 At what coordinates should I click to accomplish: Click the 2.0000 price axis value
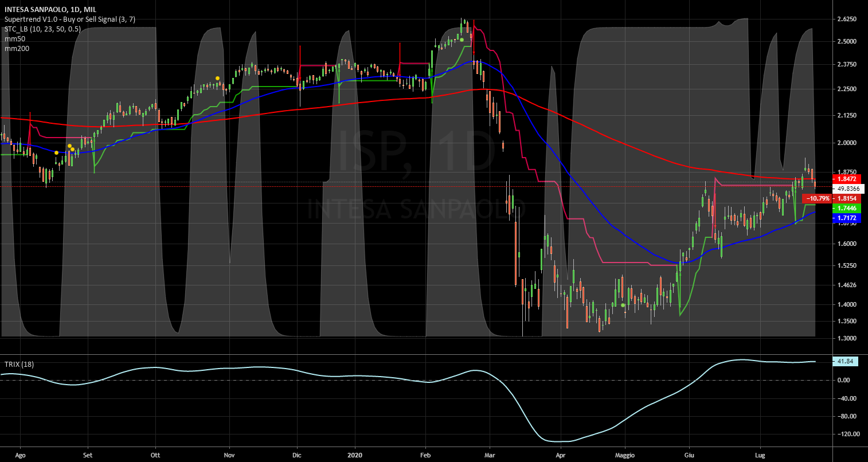[847, 143]
